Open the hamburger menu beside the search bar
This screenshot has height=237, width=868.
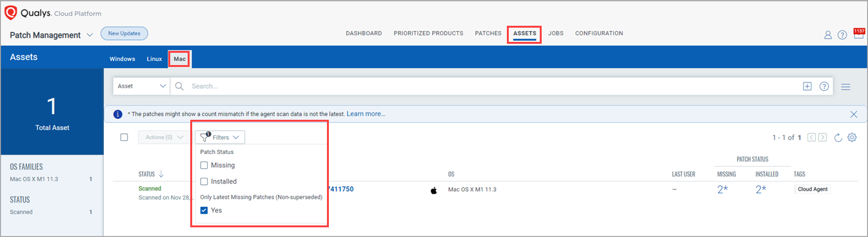[846, 87]
